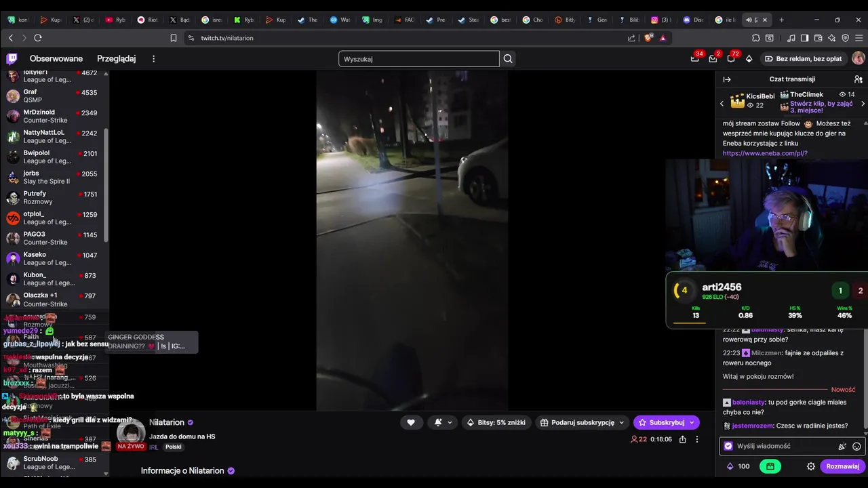The image size is (868, 488).
Task: Click the share page icon in address bar
Action: 632,38
